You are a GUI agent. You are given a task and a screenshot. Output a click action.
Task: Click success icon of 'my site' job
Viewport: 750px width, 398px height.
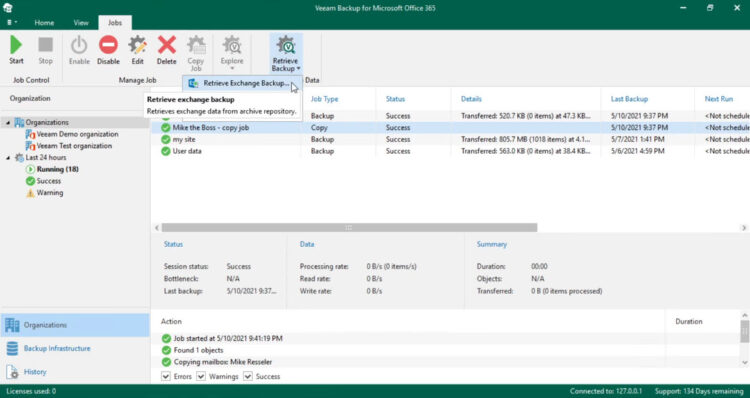165,139
